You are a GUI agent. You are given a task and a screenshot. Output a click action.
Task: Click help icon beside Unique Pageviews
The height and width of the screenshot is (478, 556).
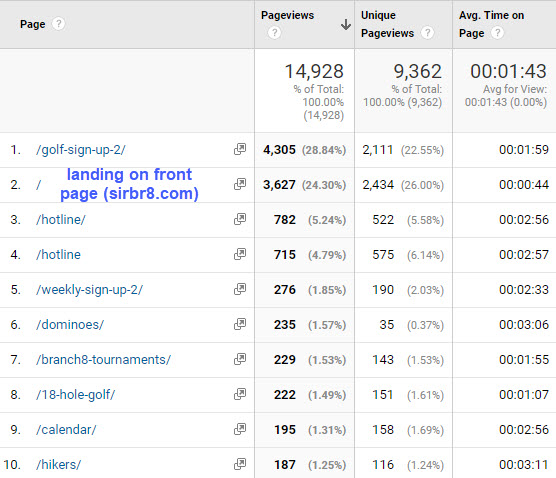(x=428, y=33)
